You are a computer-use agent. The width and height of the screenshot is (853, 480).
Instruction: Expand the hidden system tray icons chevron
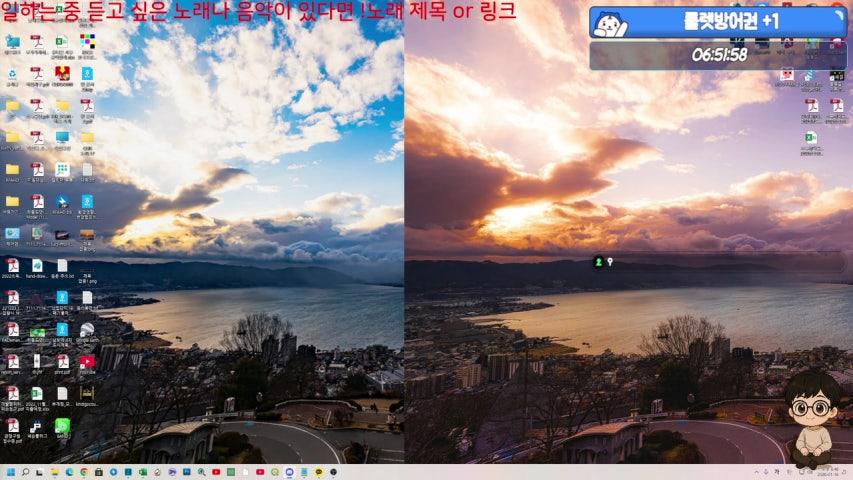click(757, 471)
